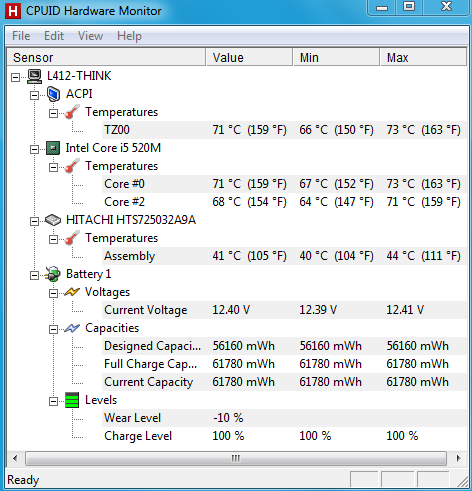This screenshot has height=491, width=472.
Task: Select the Core #0 row
Action: (284, 184)
